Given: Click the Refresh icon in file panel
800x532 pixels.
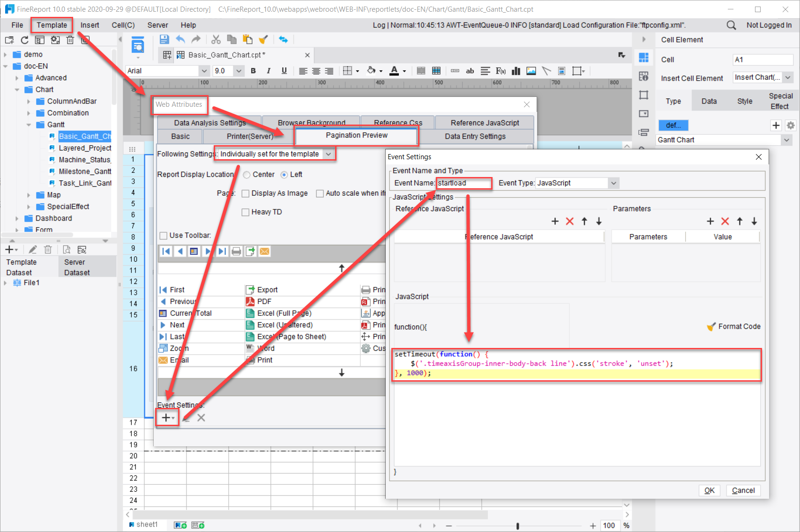Looking at the screenshot, I should coord(24,40).
